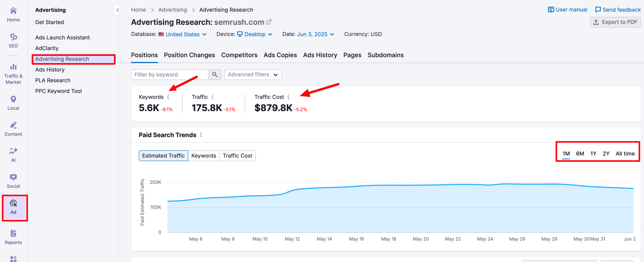Open AdClarity menu item
The width and height of the screenshot is (644, 262).
(x=47, y=48)
